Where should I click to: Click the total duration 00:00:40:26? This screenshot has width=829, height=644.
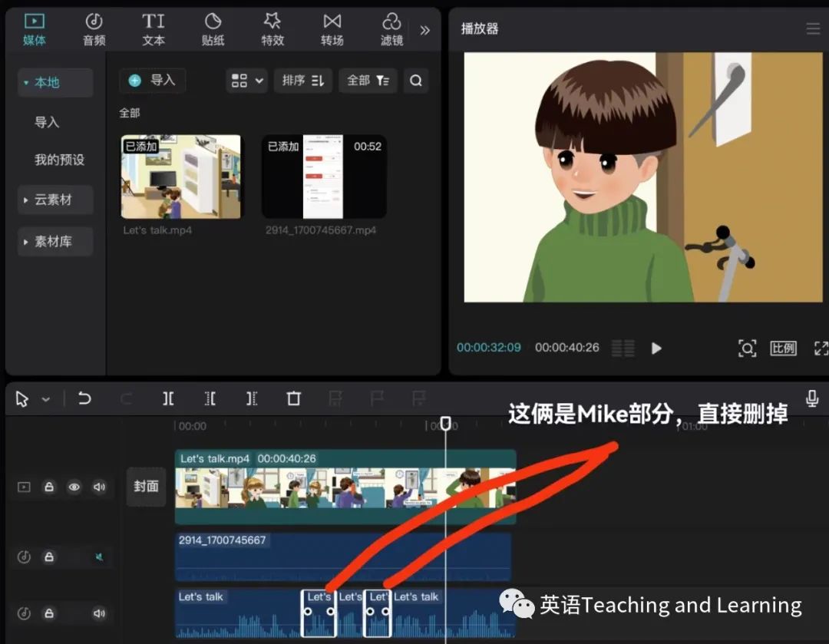(x=566, y=348)
